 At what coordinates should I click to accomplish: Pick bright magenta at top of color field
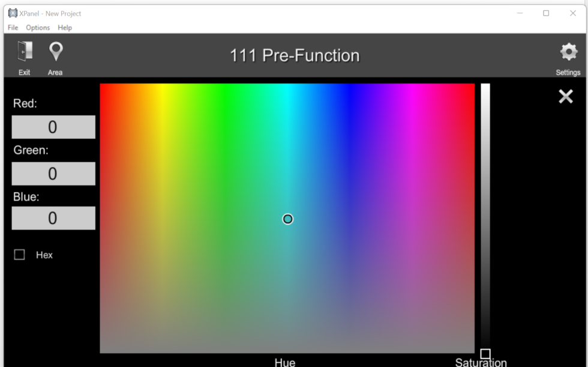pos(412,87)
